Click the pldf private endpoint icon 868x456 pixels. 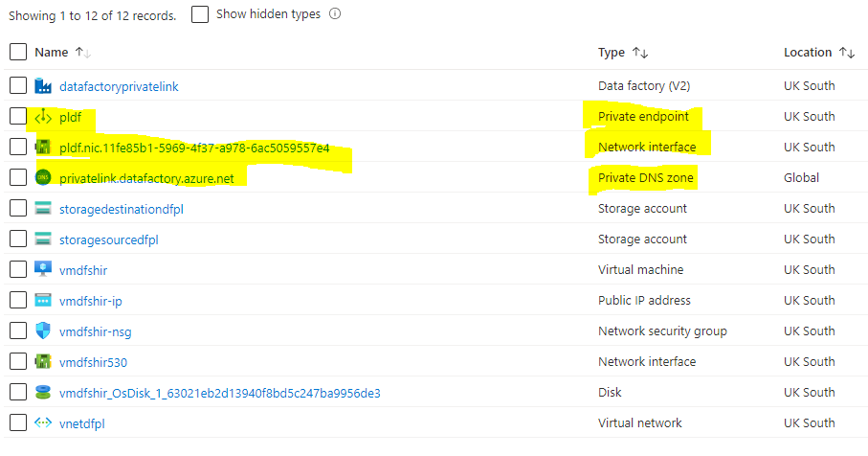click(x=43, y=117)
